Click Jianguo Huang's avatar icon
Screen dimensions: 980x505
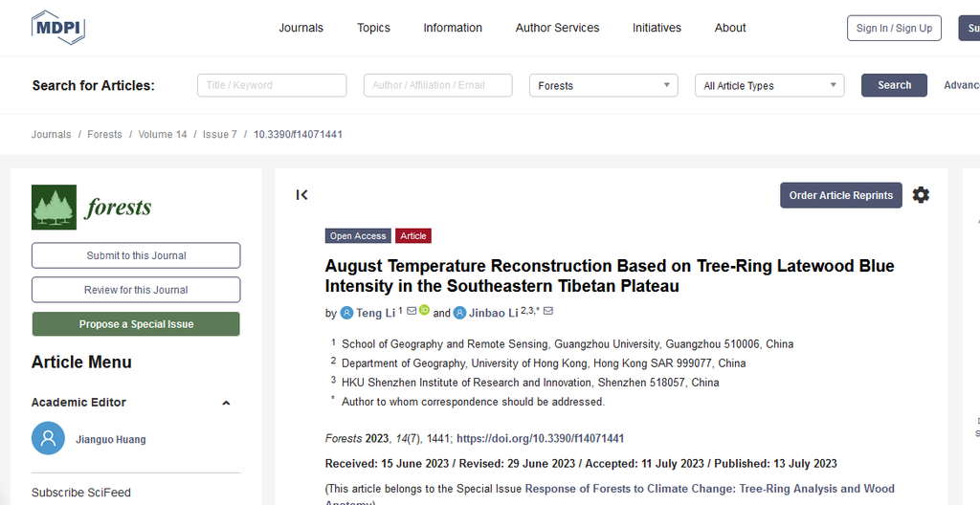pyautogui.click(x=48, y=439)
